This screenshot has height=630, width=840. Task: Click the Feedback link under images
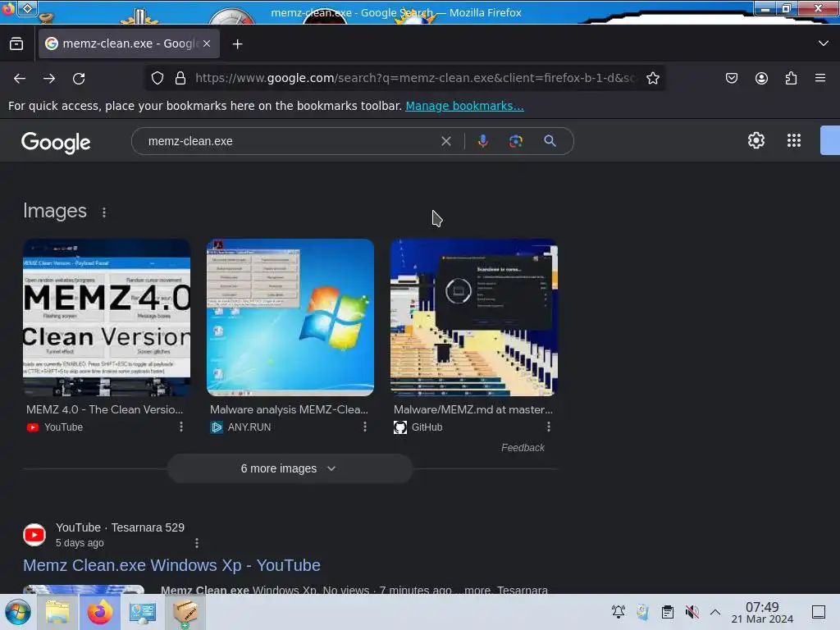(523, 447)
